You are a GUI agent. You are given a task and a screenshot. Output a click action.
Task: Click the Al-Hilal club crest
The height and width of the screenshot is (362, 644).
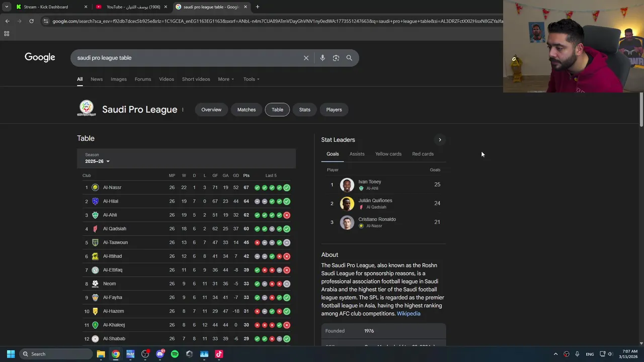click(x=95, y=201)
